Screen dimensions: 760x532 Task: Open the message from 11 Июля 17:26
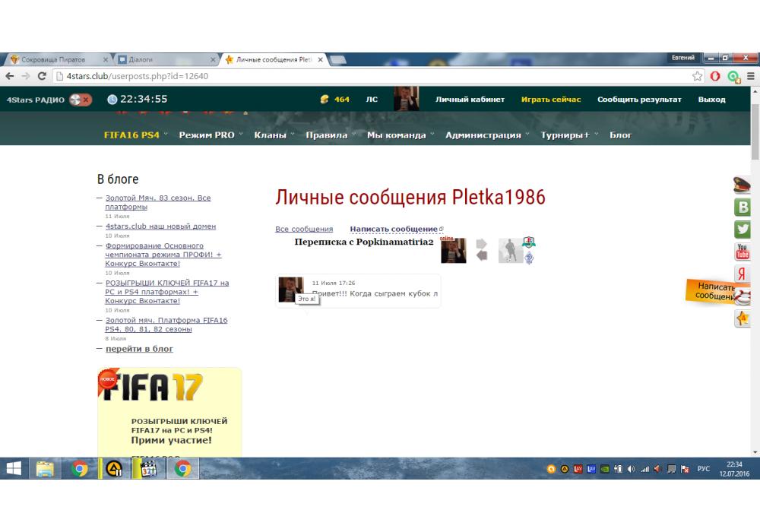click(x=358, y=291)
